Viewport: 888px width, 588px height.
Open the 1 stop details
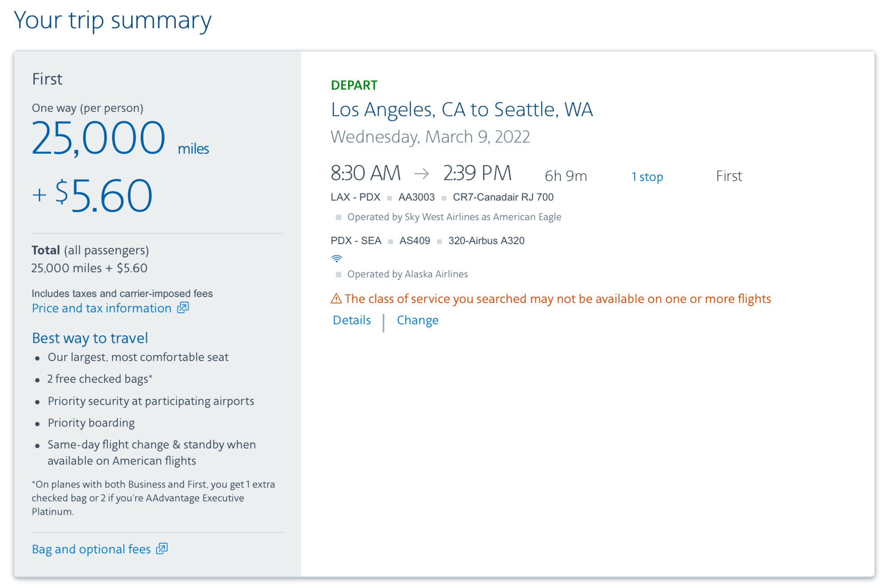647,176
